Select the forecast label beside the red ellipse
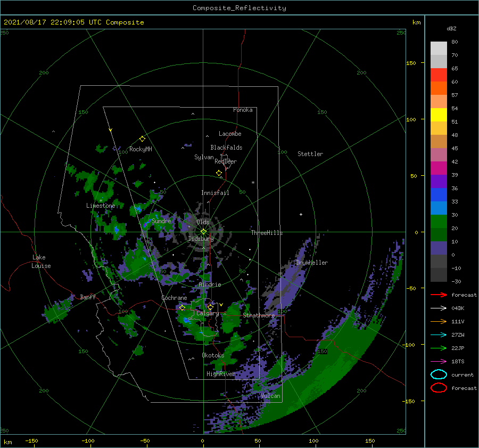479x448 pixels. click(464, 388)
